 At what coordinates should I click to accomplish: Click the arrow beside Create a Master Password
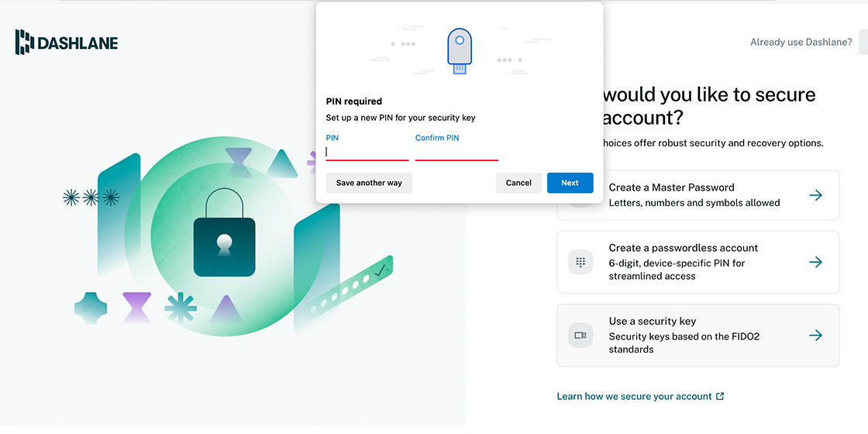pyautogui.click(x=815, y=195)
